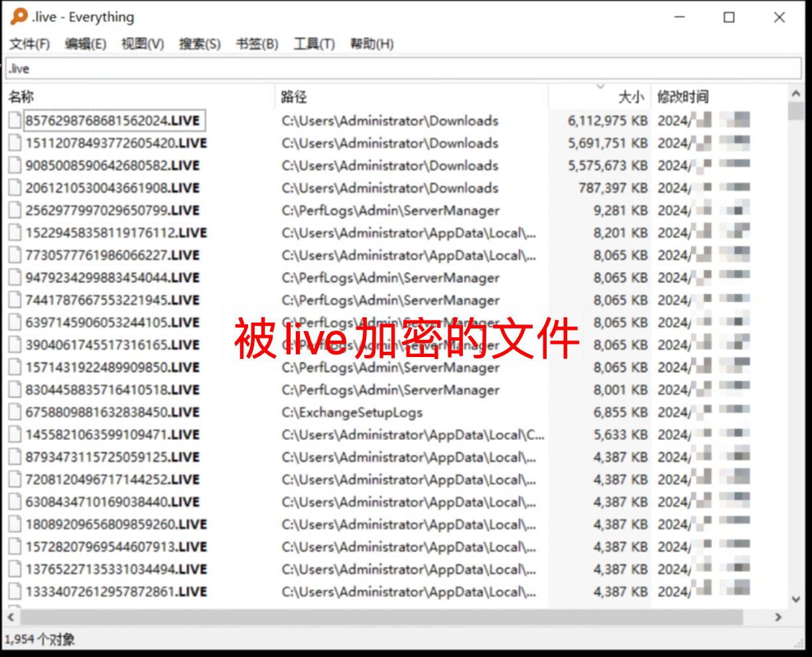This screenshot has height=657, width=812.
Task: Click file icon of 13334072612957872861.LIVE
Action: (x=15, y=592)
